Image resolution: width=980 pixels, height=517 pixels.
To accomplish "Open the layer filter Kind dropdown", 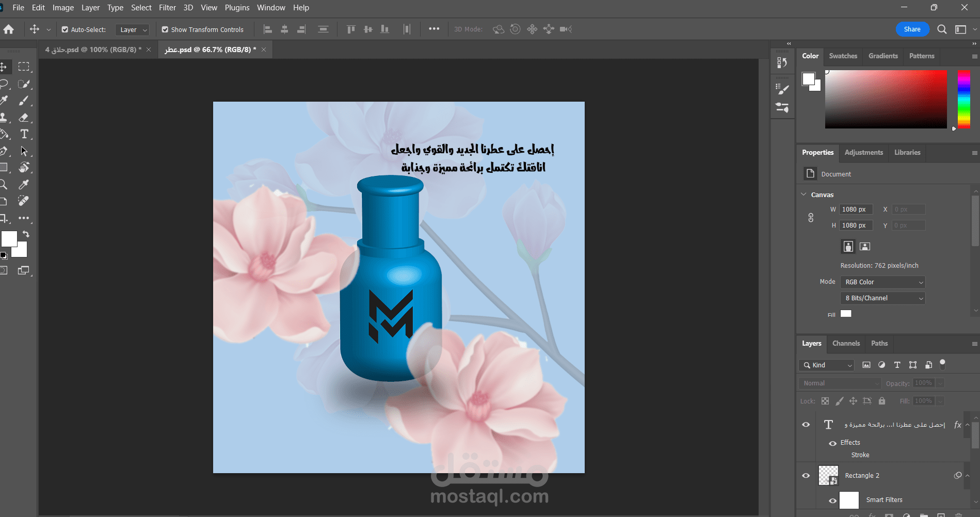I will 827,365.
